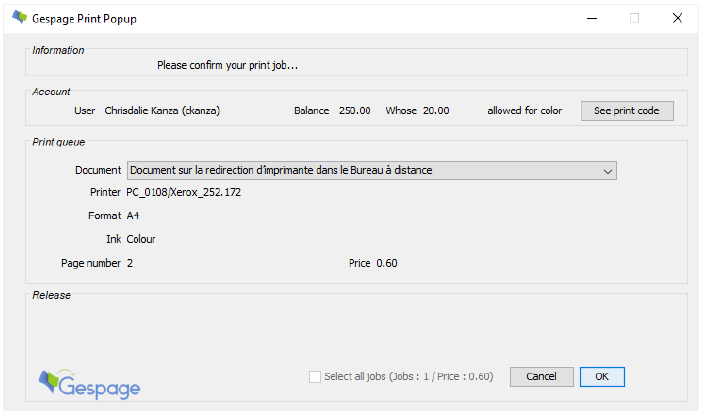Screen dimensions: 703x414
Task: Click the greyed-out maximize window button
Action: click(x=634, y=17)
